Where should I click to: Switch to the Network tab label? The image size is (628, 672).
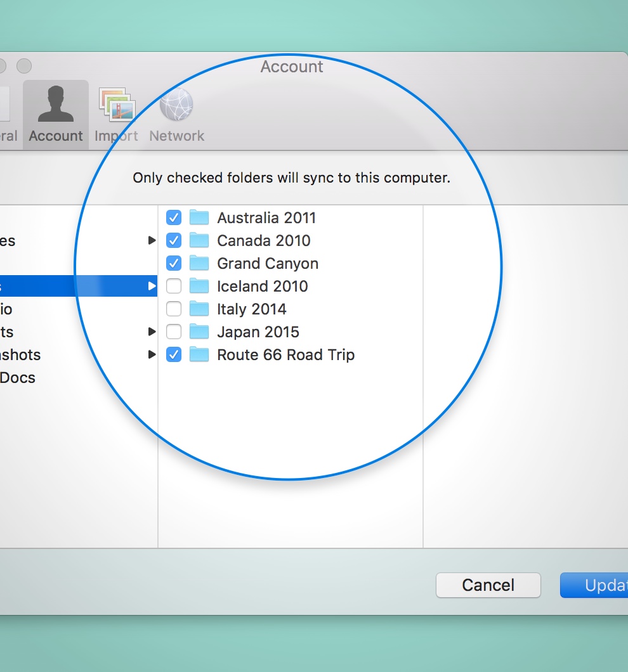coord(176,136)
